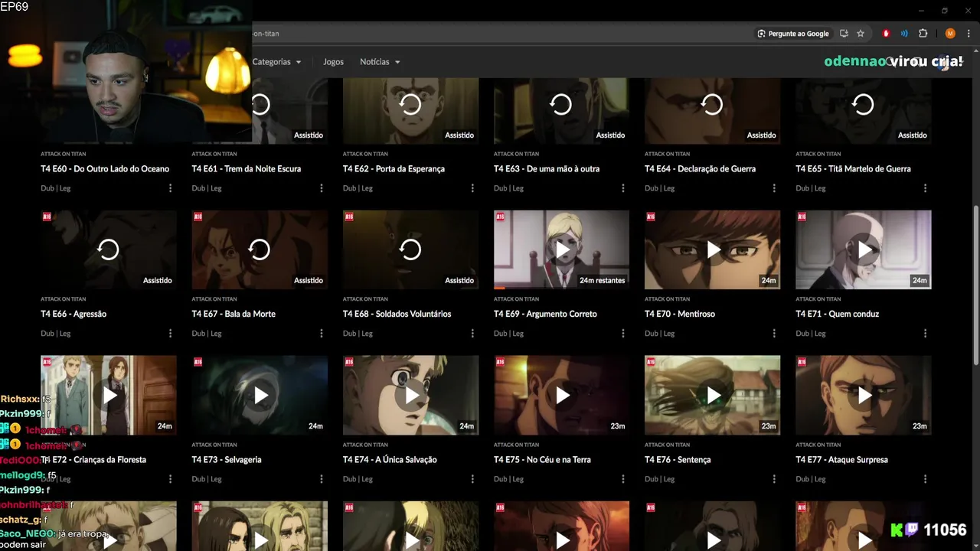
Task: Open more options menu for T4 E64
Action: click(x=773, y=188)
